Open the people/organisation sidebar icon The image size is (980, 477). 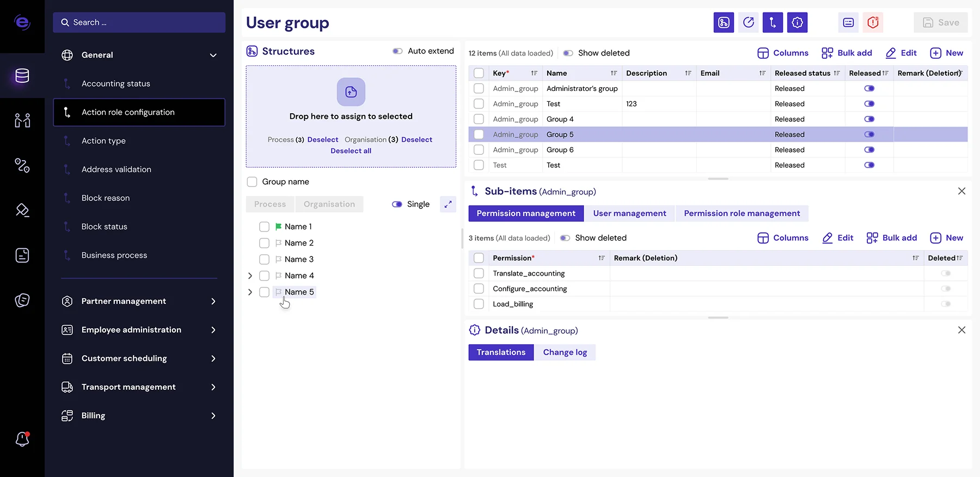click(22, 120)
